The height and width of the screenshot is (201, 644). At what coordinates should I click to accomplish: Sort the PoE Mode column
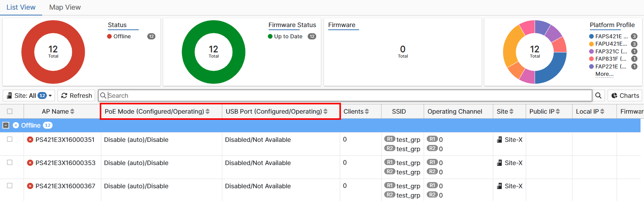[x=208, y=111]
